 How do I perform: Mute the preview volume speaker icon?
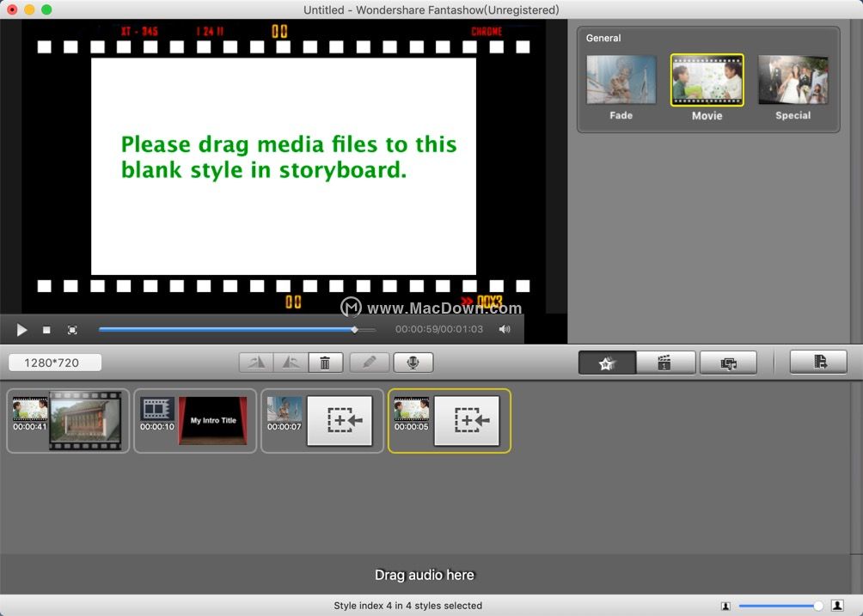[x=505, y=329]
